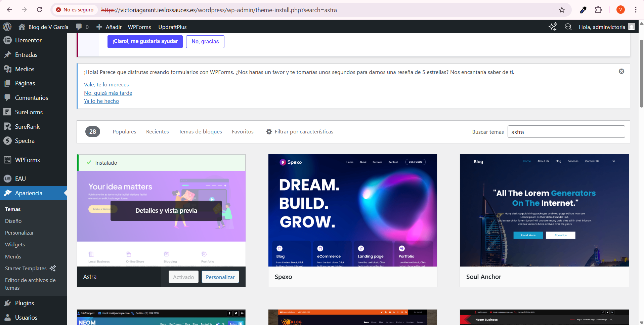Switch to the Populares tab
The height and width of the screenshot is (325, 644).
coord(124,132)
